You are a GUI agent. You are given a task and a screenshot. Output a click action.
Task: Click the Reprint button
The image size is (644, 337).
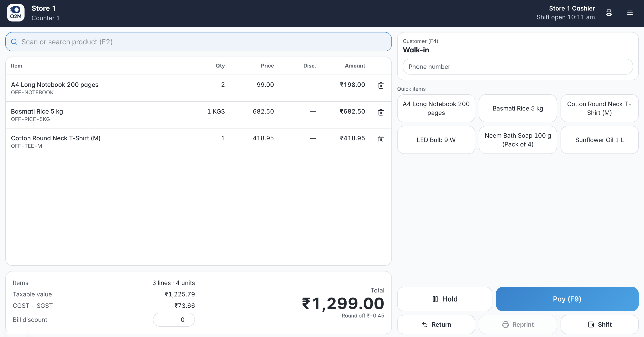pyautogui.click(x=518, y=325)
